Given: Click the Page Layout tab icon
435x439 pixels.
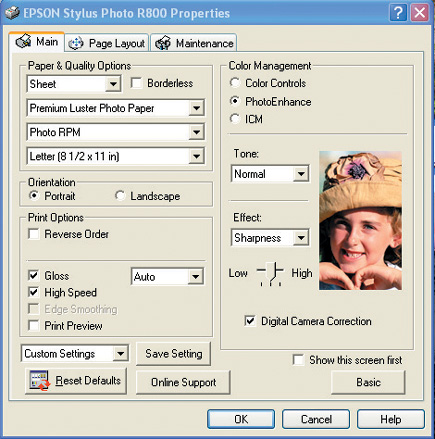Looking at the screenshot, I should point(76,43).
